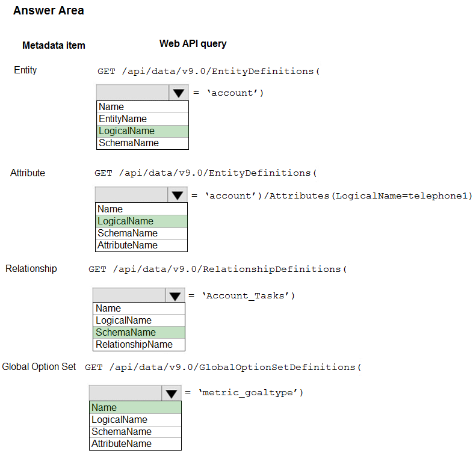
Task: Pick LogicalName in the Relationship list
Action: [139, 321]
